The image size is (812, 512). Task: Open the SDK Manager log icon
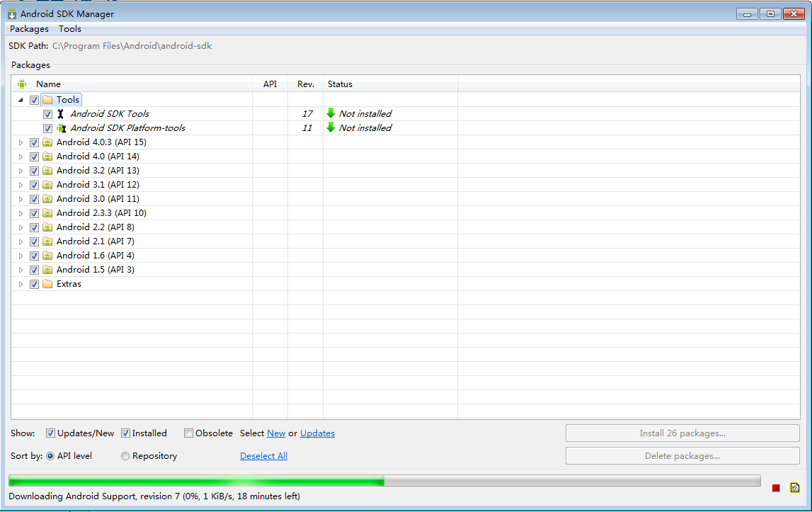click(795, 488)
